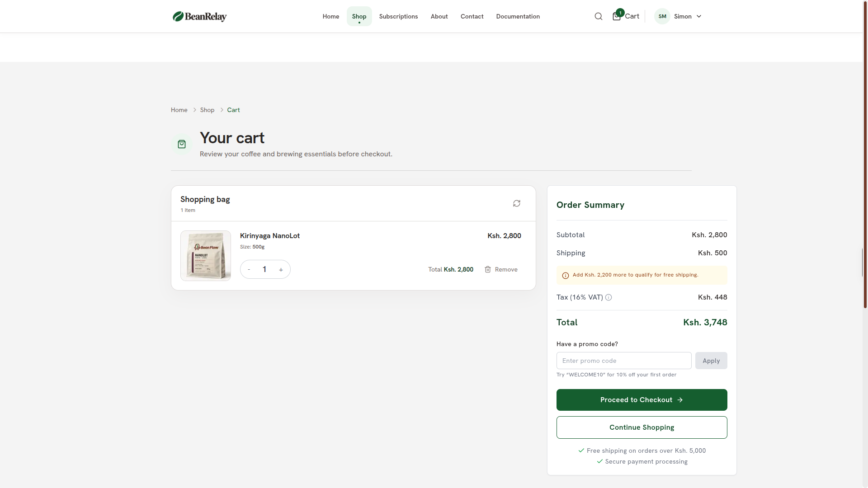Click the cart bag icon beside Your cart

tap(182, 144)
